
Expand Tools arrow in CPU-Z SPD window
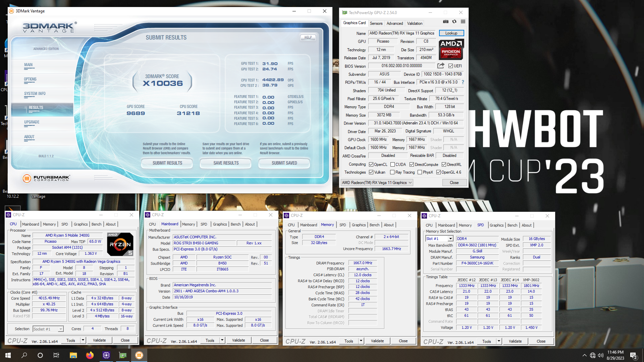point(499,341)
